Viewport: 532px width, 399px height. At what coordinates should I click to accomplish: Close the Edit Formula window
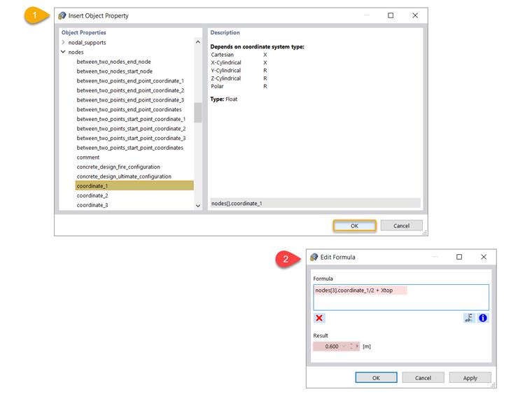coord(484,257)
